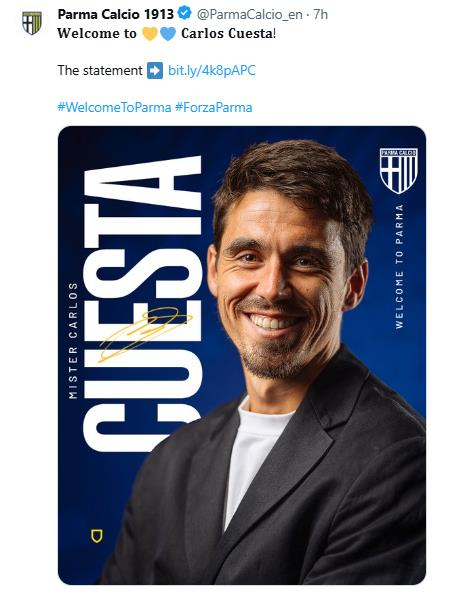
Task: Click the right arrow emoji icon
Action: click(155, 70)
